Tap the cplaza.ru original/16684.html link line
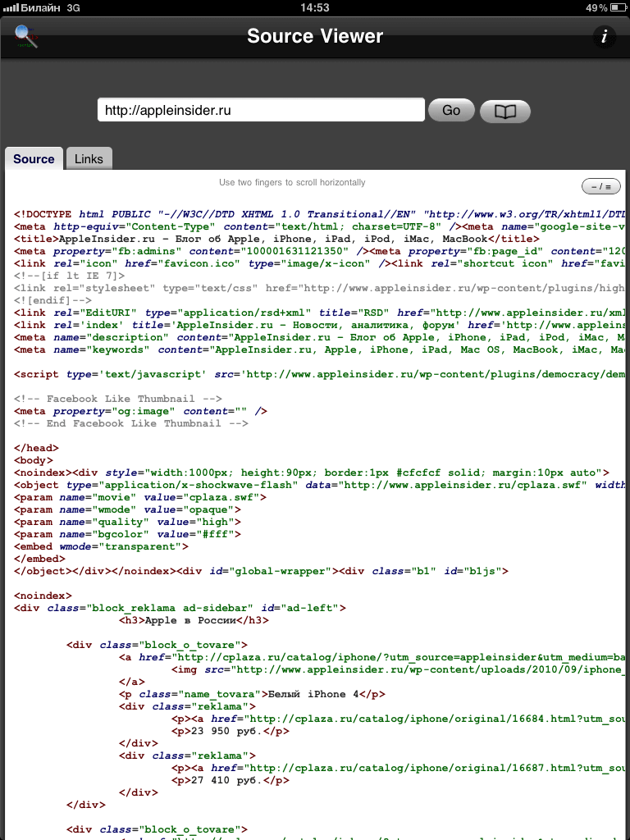 398,719
